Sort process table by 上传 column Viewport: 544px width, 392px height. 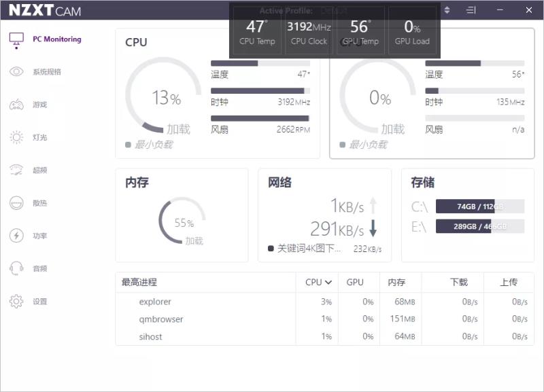[x=509, y=282]
